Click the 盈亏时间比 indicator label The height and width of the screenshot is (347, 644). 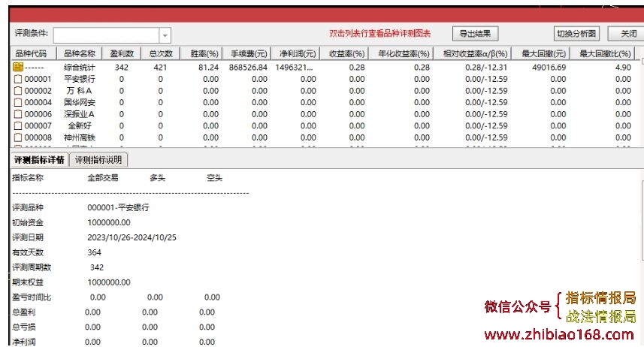(32, 297)
